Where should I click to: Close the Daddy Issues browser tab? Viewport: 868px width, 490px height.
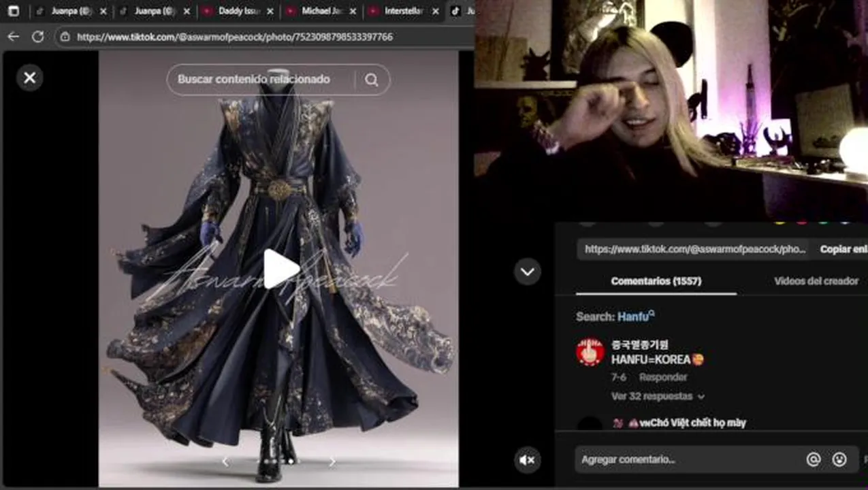click(x=270, y=12)
